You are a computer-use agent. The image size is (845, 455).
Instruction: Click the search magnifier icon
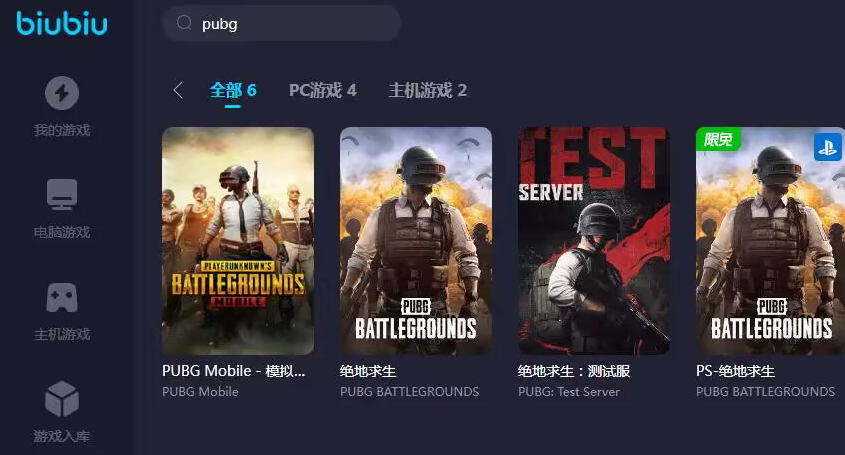click(x=184, y=23)
